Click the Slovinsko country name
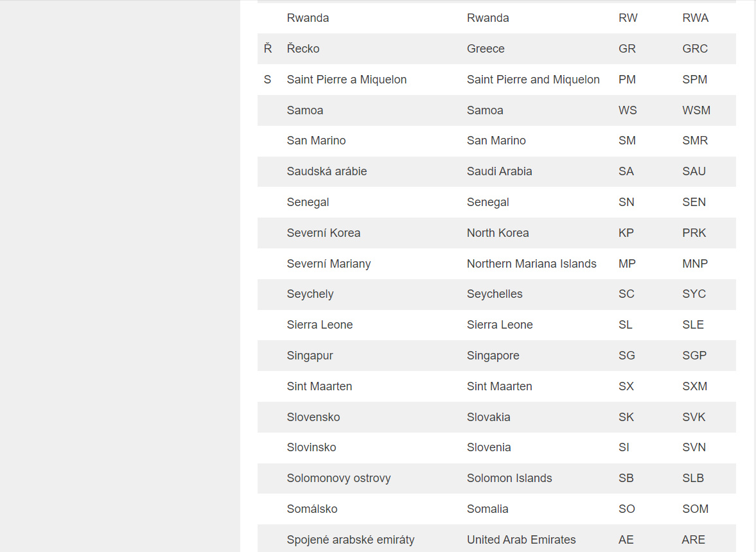756x552 pixels. (312, 447)
